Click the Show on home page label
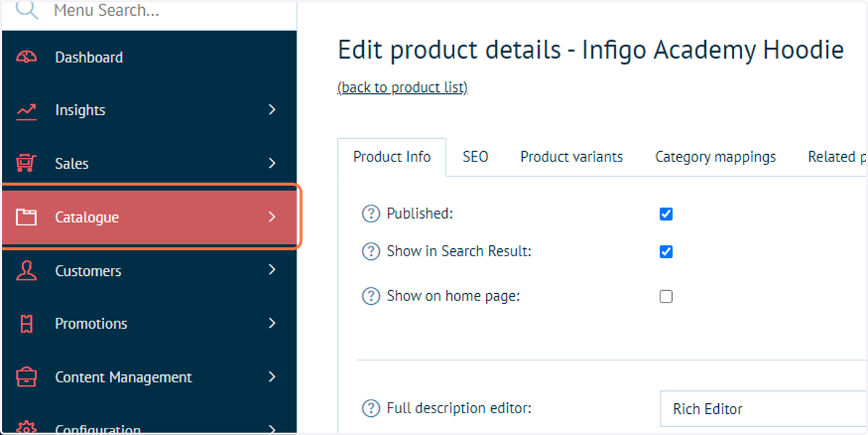Viewport: 868px width, 435px height. point(454,296)
